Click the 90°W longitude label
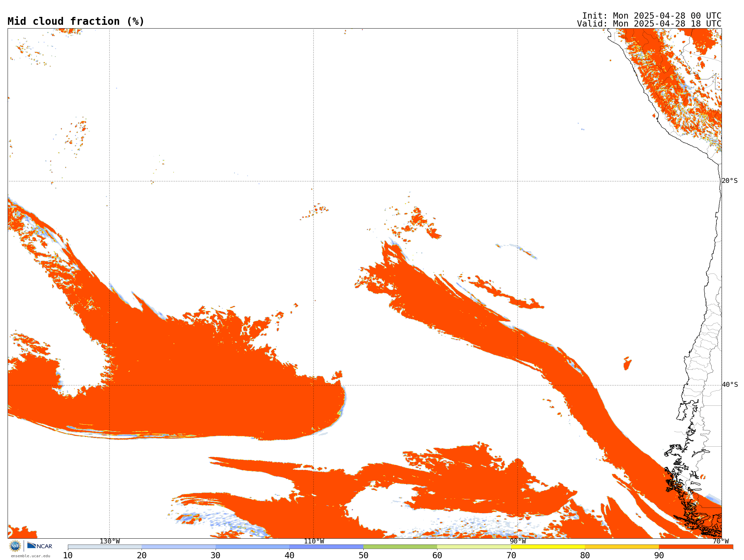 [x=518, y=541]
